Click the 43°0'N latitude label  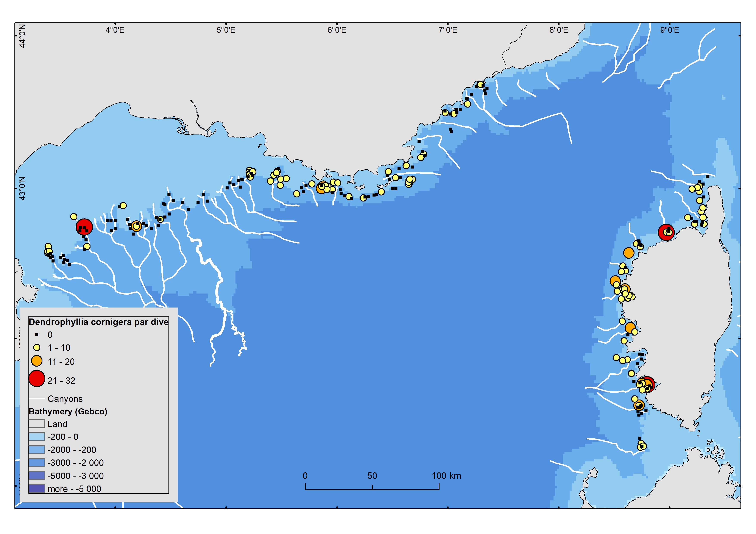click(22, 188)
